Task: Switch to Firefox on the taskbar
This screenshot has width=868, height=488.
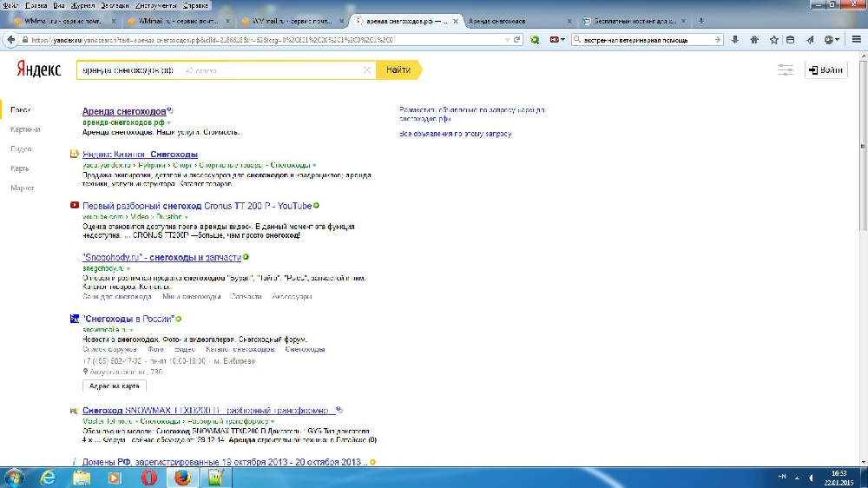Action: point(182,478)
